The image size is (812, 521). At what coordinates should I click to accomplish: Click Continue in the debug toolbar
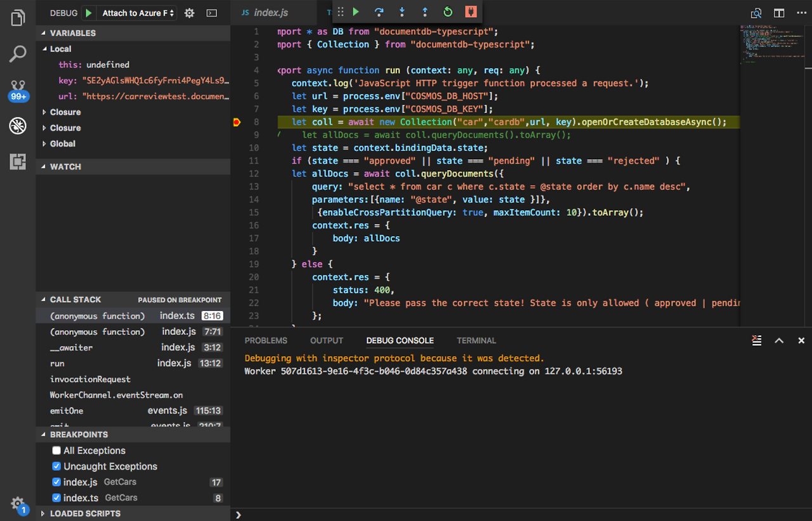[x=356, y=12]
